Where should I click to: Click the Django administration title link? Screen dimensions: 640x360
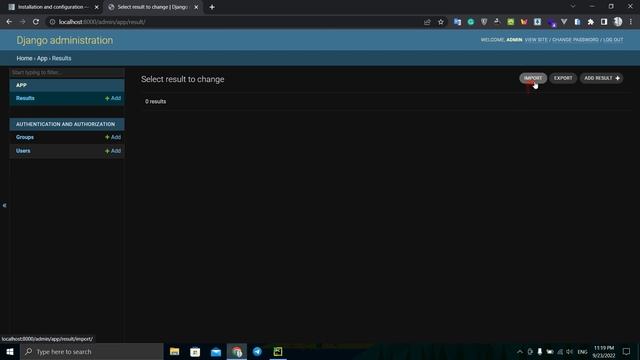tap(64, 40)
